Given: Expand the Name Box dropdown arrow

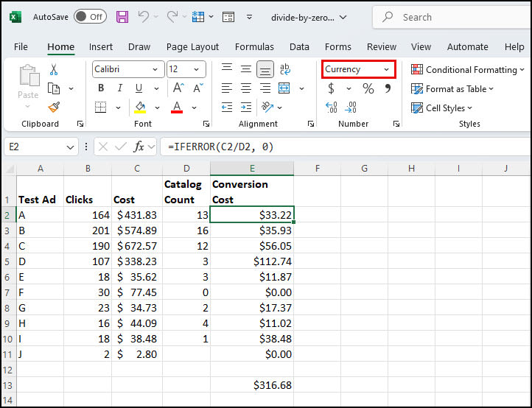Looking at the screenshot, I should pyautogui.click(x=70, y=147).
